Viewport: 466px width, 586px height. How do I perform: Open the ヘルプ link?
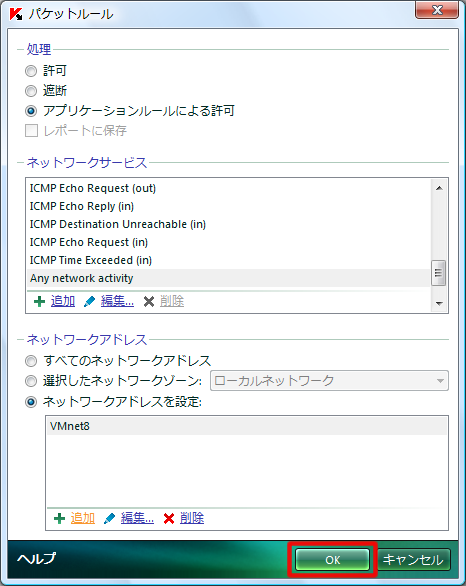[x=37, y=558]
